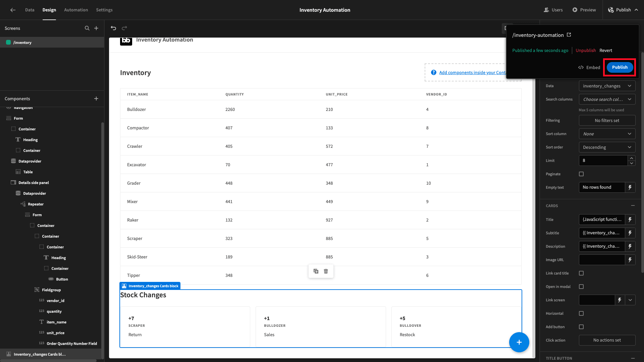The height and width of the screenshot is (362, 644).
Task: Collapse the TITLE BUTTON section
Action: click(633, 358)
